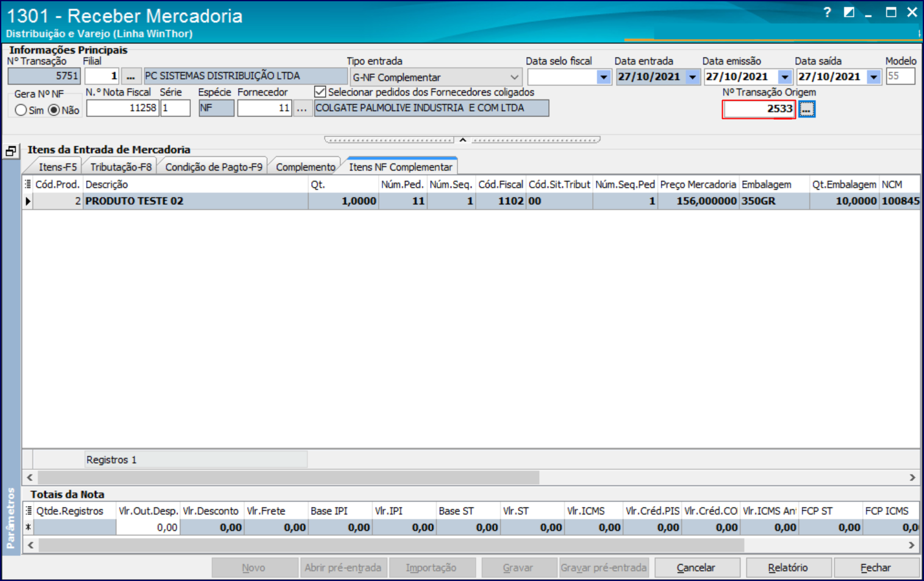Open Tipo entrada dropdown
The image size is (924, 581).
514,77
